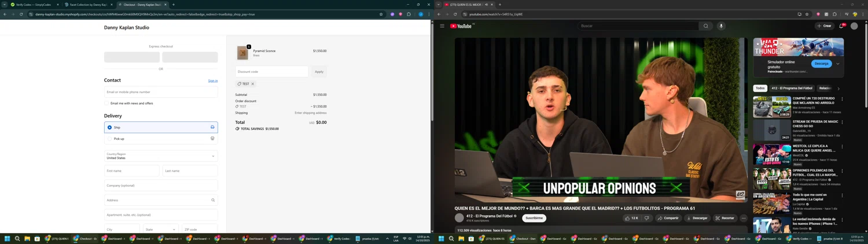Open tab search dropdown in YouTube browser
The image size is (868, 244).
438,5
